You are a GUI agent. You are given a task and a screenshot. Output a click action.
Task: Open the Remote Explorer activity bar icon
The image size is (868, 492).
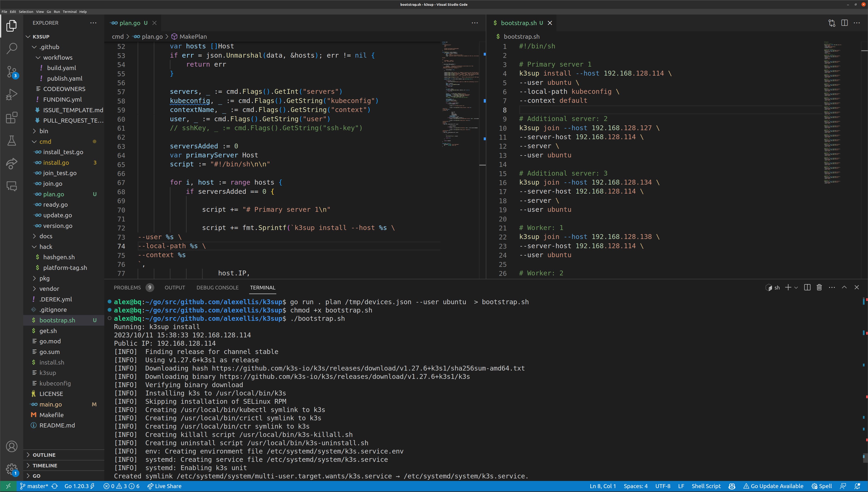coord(12,186)
